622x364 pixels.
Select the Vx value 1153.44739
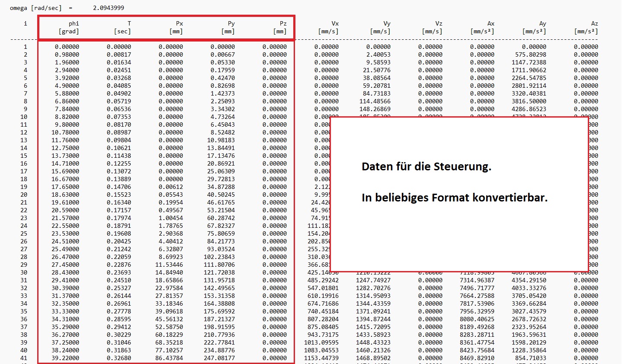321,358
